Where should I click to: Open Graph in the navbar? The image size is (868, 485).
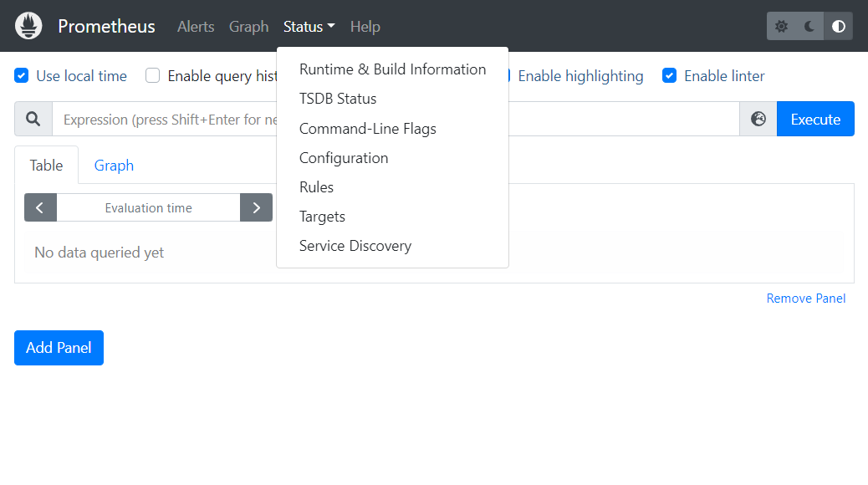point(248,27)
